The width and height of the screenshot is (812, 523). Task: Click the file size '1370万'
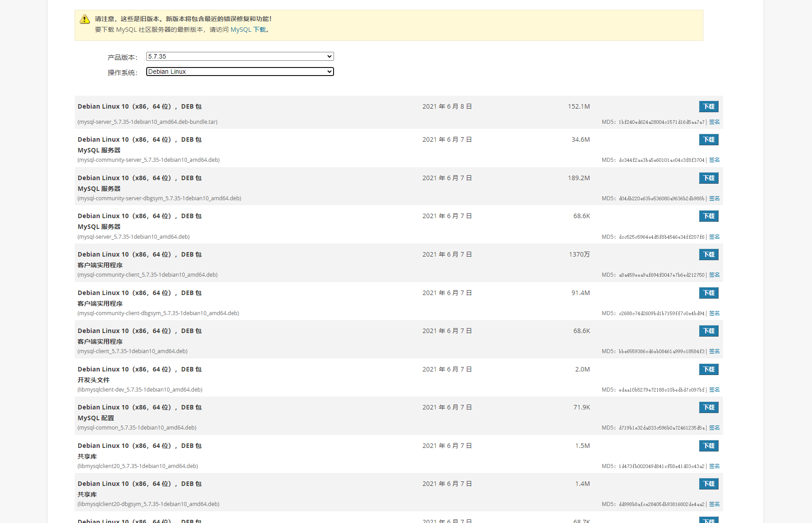click(579, 254)
